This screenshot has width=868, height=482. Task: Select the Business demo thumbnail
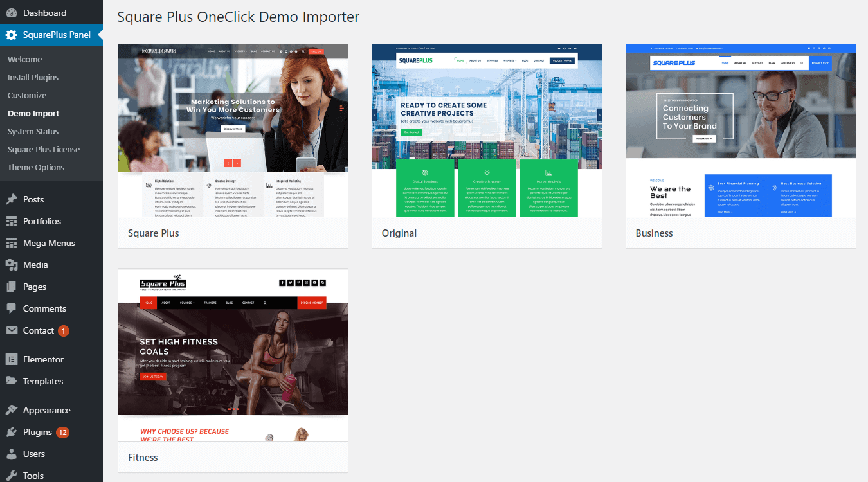tap(741, 130)
